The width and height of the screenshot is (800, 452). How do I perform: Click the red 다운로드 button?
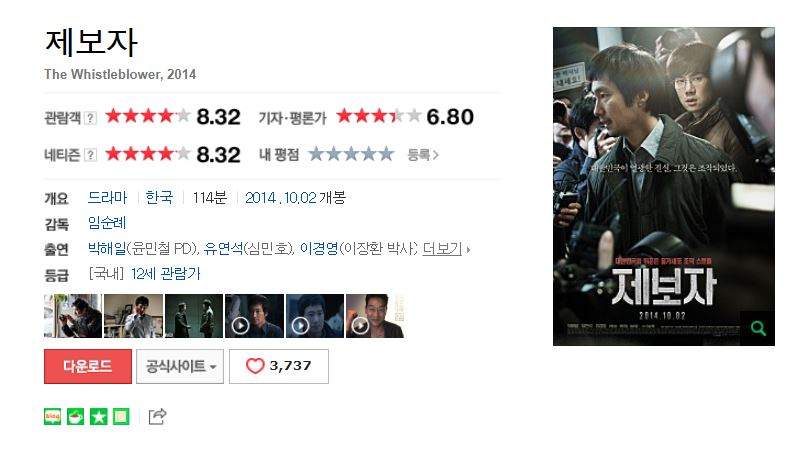88,366
